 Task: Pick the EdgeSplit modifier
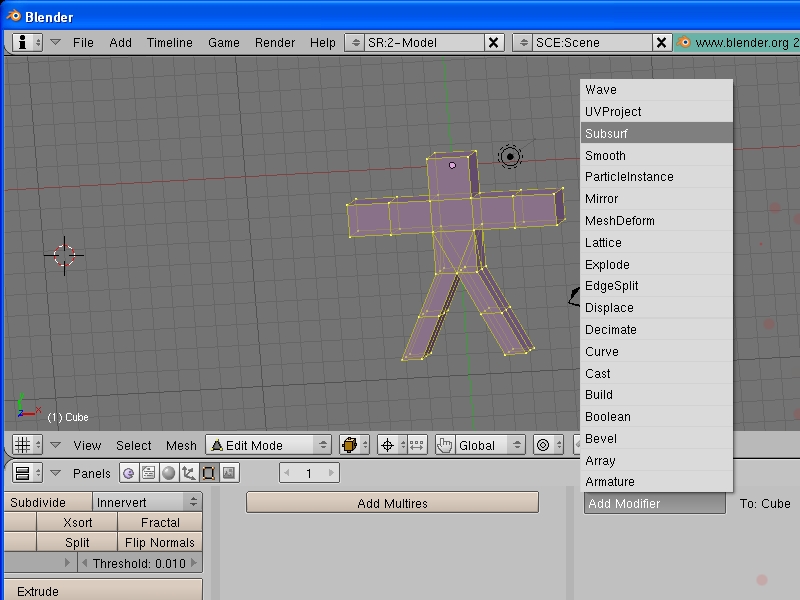click(x=657, y=286)
